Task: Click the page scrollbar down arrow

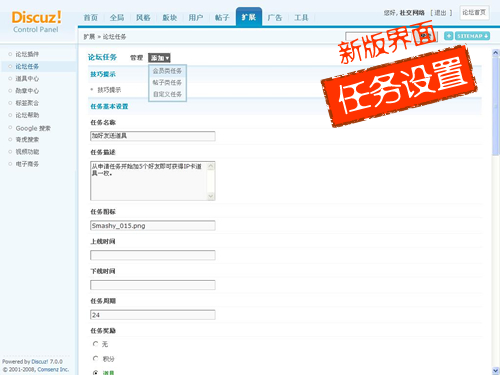Action: 496,371
